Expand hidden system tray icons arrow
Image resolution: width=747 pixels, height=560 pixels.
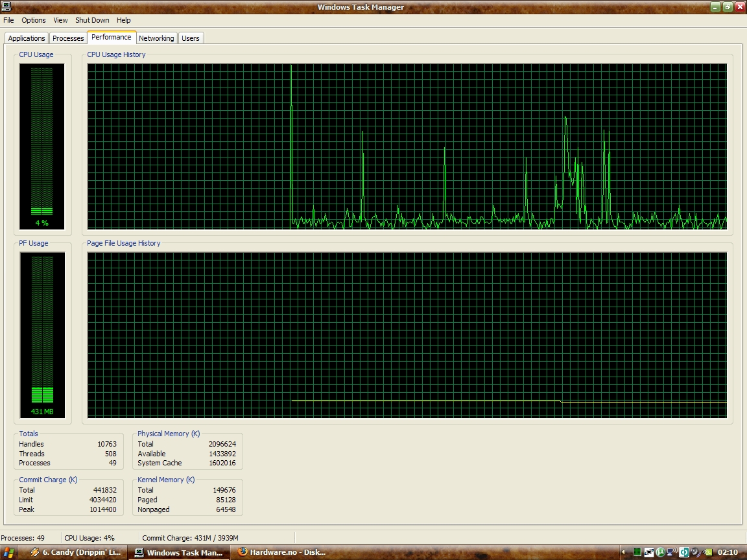(623, 552)
